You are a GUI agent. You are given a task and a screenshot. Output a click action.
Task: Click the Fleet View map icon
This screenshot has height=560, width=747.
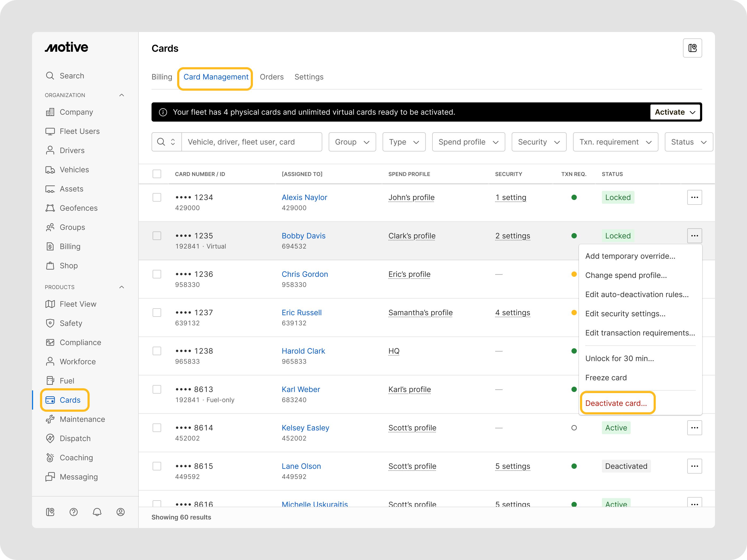pos(50,304)
